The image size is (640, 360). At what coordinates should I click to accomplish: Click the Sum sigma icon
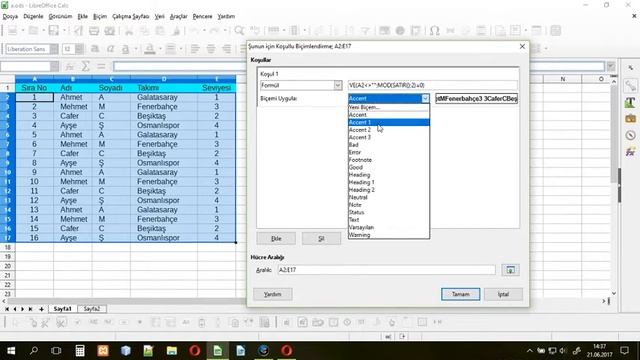click(85, 66)
